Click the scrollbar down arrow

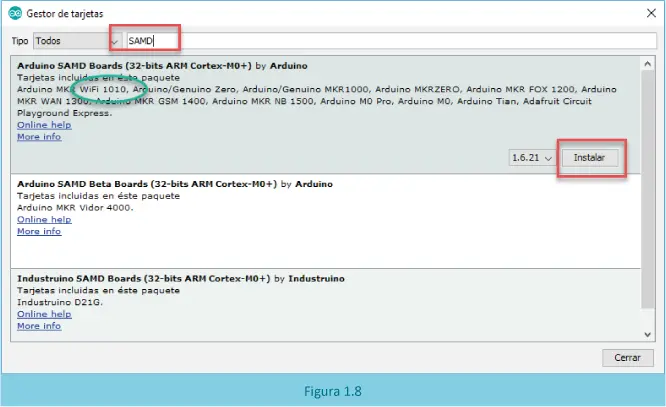coord(647,334)
